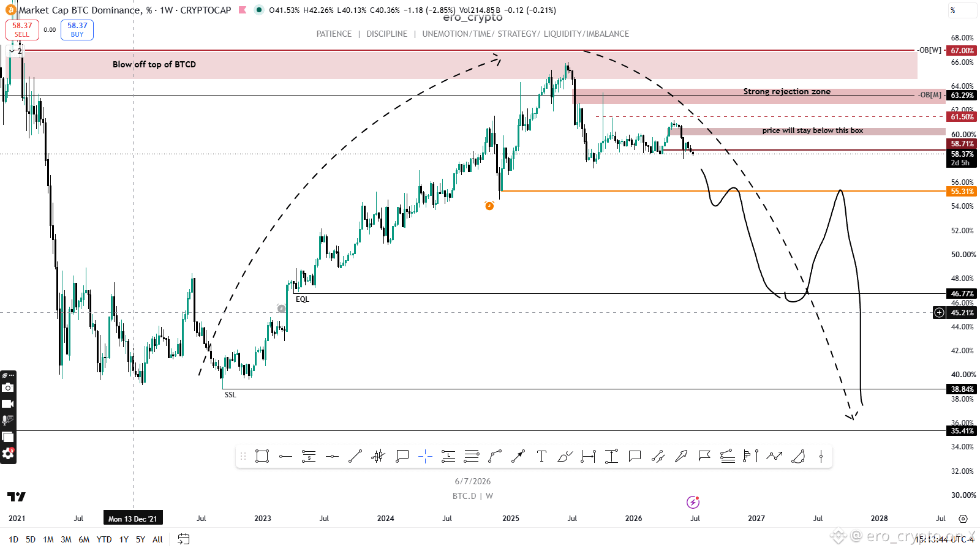
Task: Select the arrow line tool
Action: pyautogui.click(x=518, y=456)
